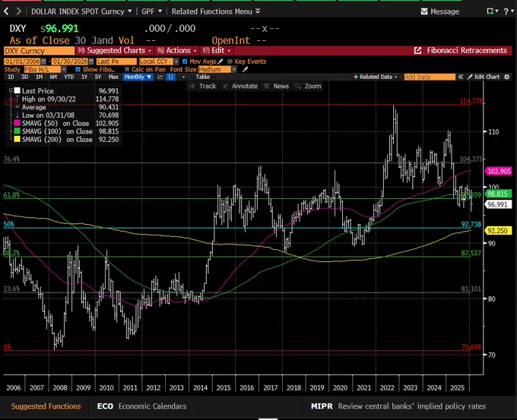Viewport: 517px width, 420px height.
Task: Click the Last Price white legend swatch
Action: (x=17, y=90)
